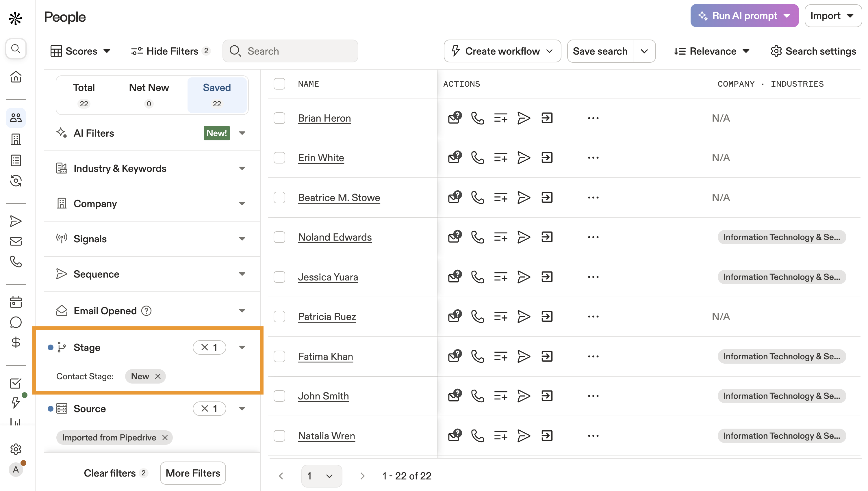This screenshot has width=868, height=491.
Task: Check the Beatrice M. Stowe row
Action: coord(279,198)
